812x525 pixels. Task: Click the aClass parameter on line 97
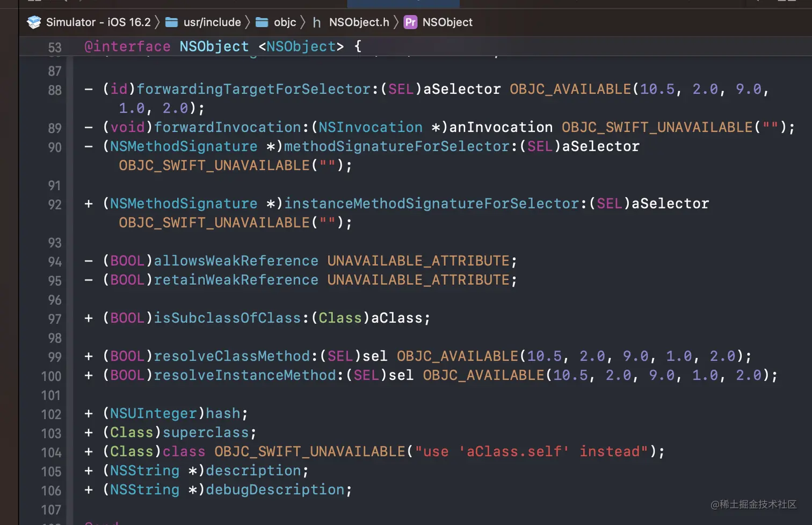(x=397, y=318)
